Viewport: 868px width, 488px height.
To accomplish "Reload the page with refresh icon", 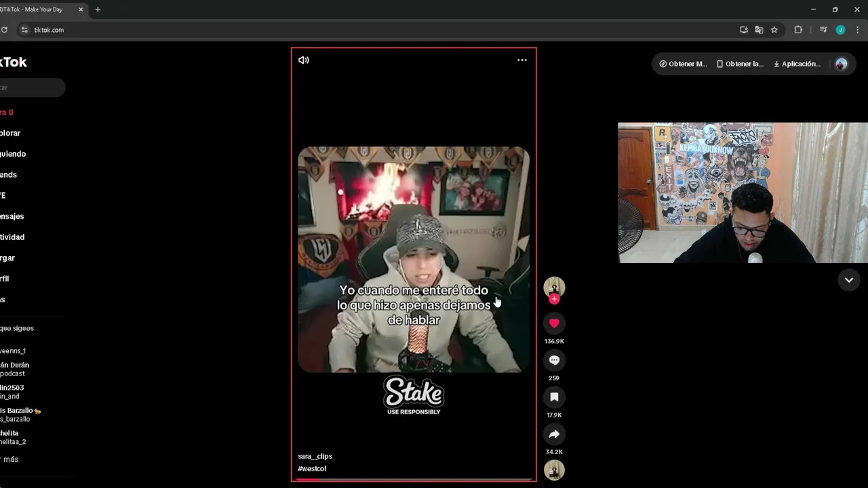I will (x=4, y=30).
